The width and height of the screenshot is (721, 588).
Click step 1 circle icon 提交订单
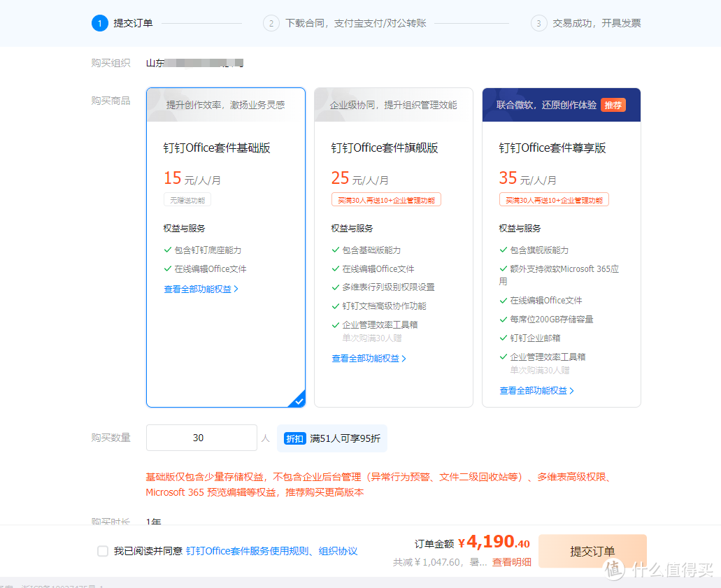point(100,22)
